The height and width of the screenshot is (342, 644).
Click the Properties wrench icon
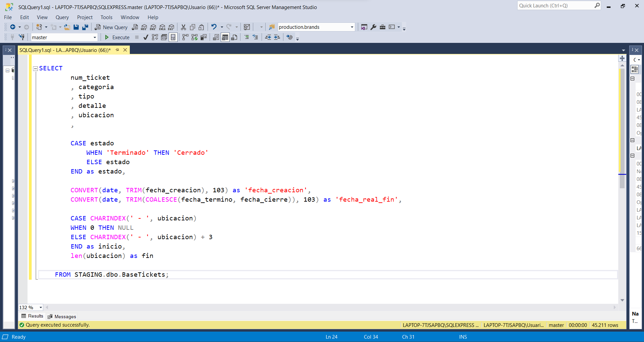coord(373,27)
